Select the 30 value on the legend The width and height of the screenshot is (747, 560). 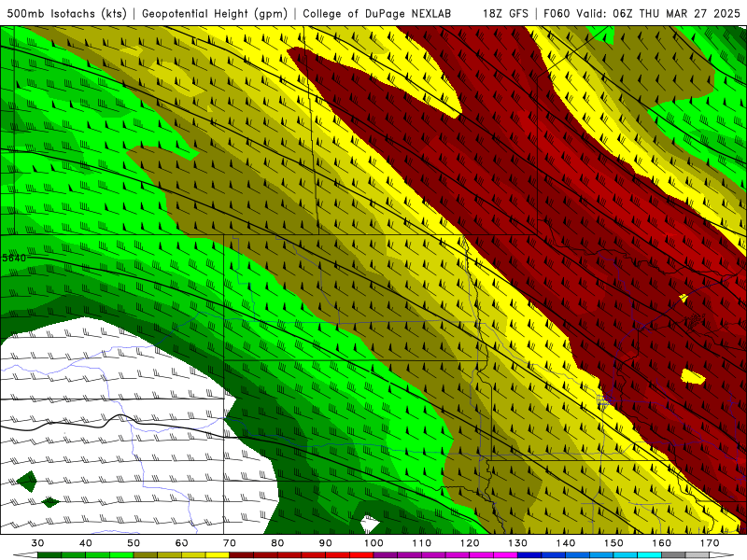tap(37, 543)
